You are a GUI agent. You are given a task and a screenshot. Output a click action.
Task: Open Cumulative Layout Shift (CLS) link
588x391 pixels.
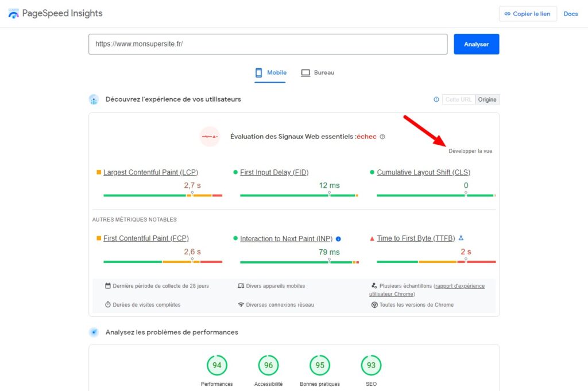click(x=423, y=172)
